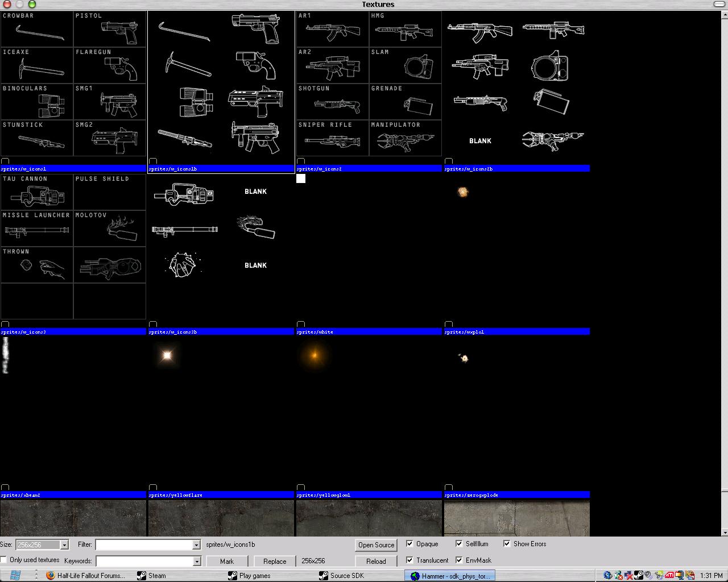Switch to the Steam taskbar item
The image size is (728, 582).
click(x=179, y=576)
